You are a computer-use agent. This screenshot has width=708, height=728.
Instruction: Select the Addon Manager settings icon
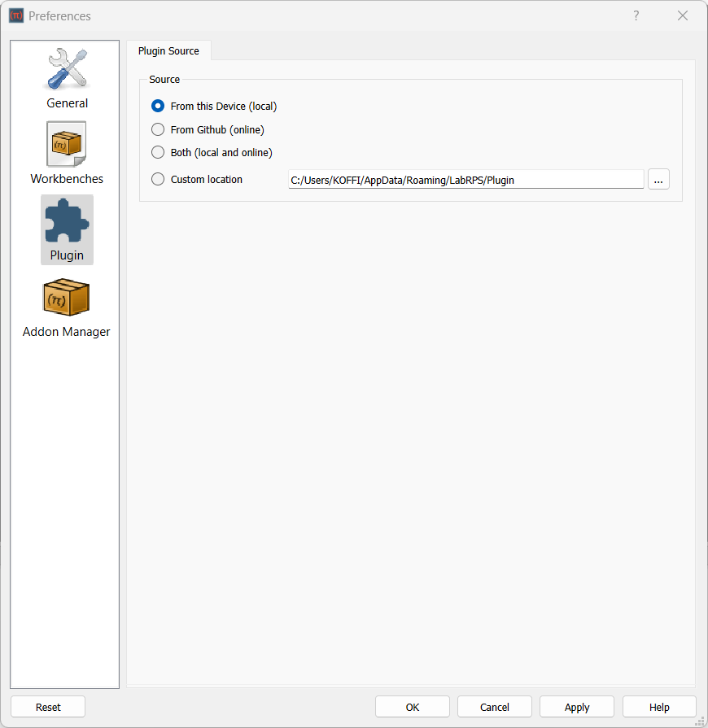[67, 306]
